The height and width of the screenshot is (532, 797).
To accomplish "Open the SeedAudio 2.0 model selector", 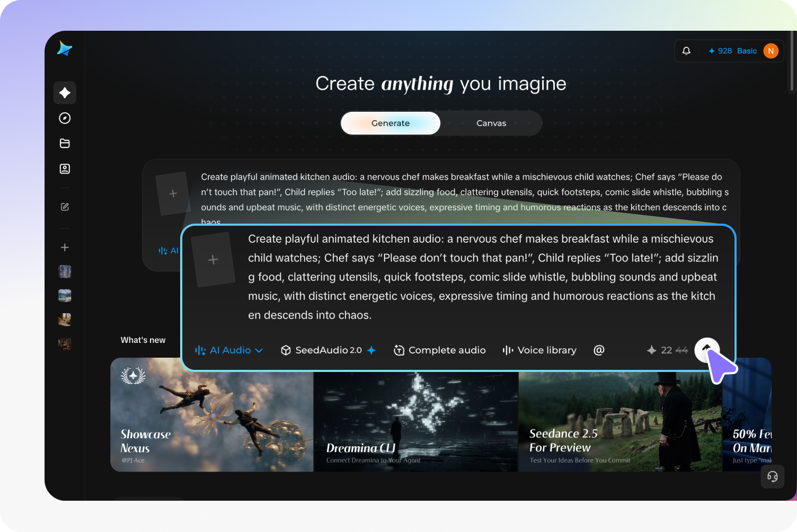I will pos(328,350).
